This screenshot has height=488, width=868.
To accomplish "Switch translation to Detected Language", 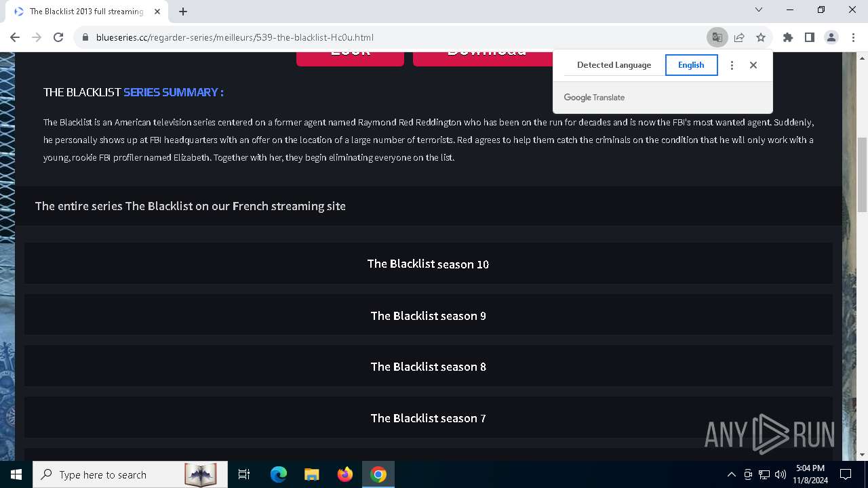I will [x=614, y=65].
